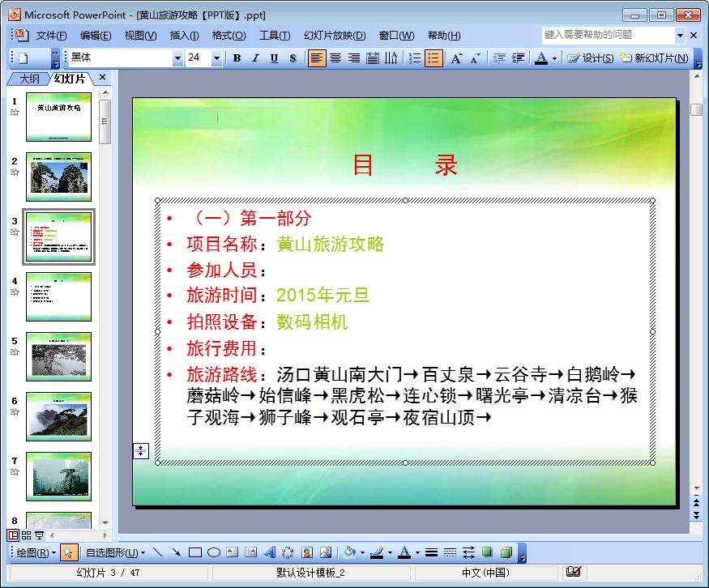Insert WordArt
The height and width of the screenshot is (588, 709).
(x=270, y=552)
